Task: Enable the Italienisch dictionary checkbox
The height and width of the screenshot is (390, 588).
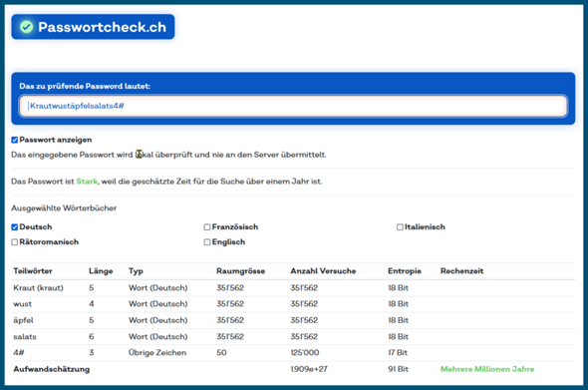Action: point(400,227)
